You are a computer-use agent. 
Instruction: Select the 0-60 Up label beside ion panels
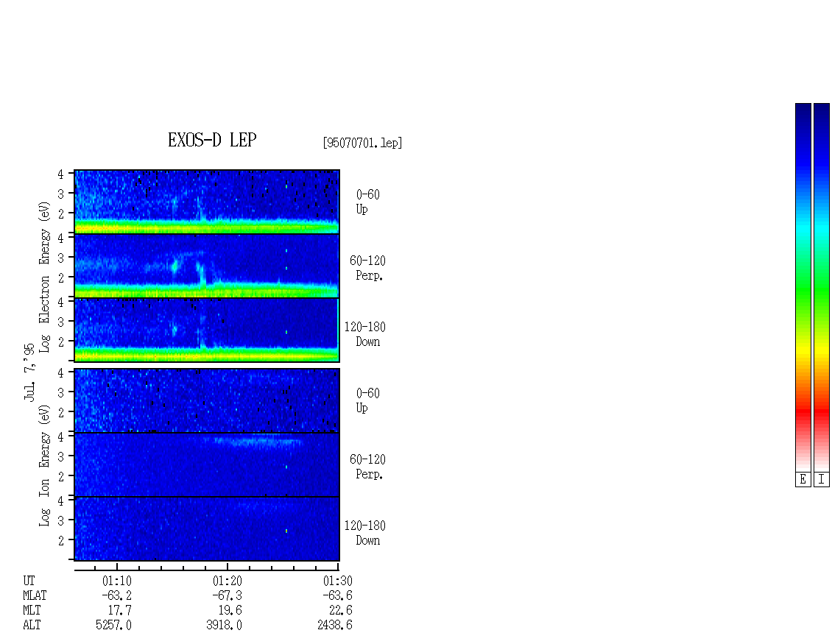tap(367, 400)
